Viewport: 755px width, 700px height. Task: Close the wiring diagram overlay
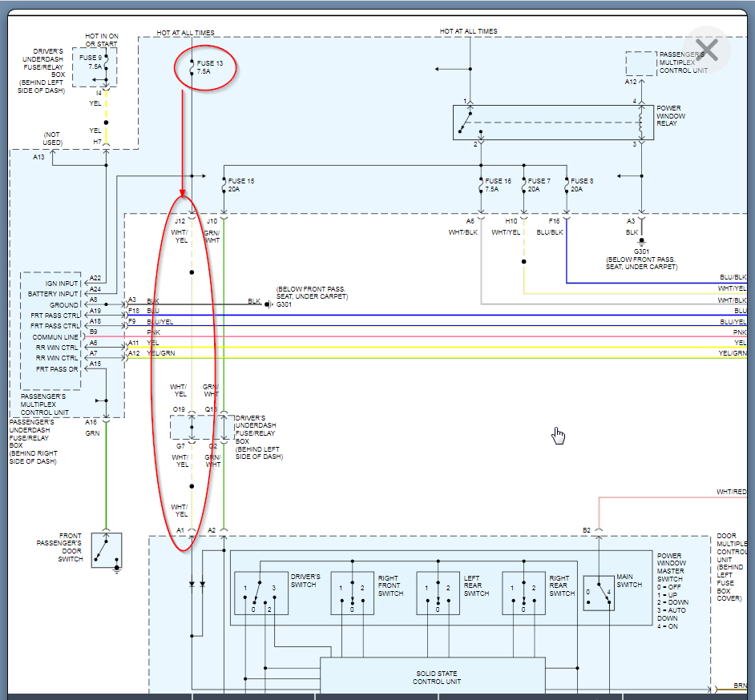[x=705, y=50]
